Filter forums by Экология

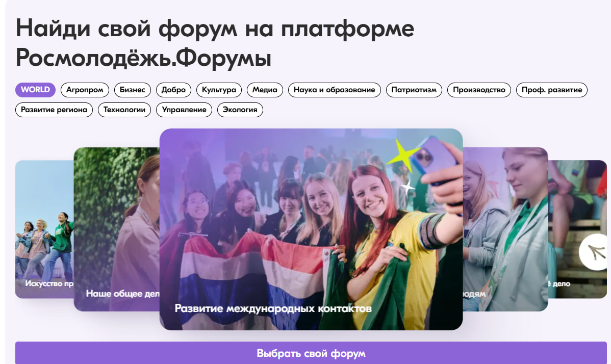pos(240,110)
